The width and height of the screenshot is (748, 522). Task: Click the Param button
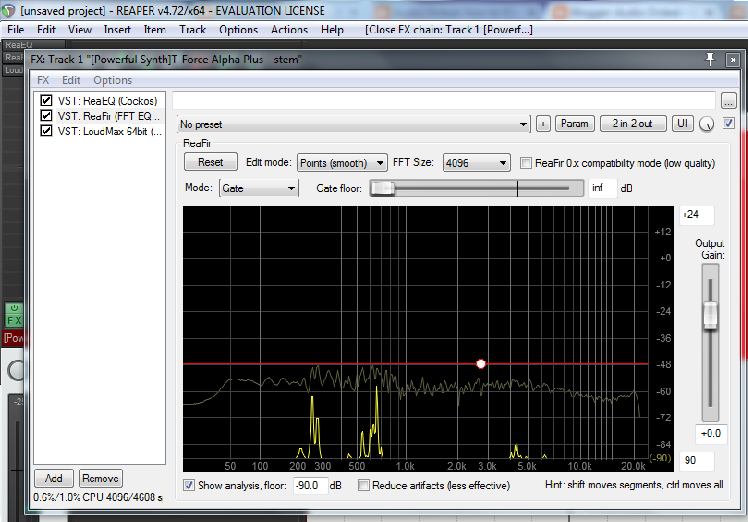575,124
